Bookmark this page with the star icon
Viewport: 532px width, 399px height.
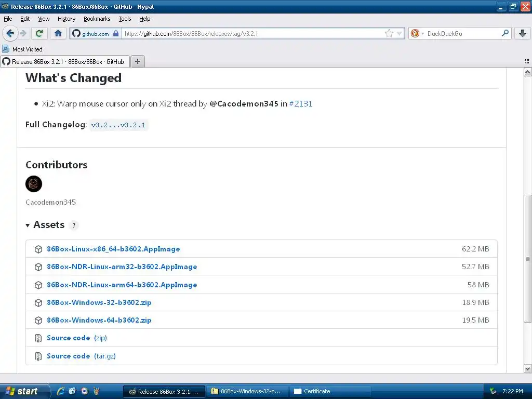pos(389,33)
